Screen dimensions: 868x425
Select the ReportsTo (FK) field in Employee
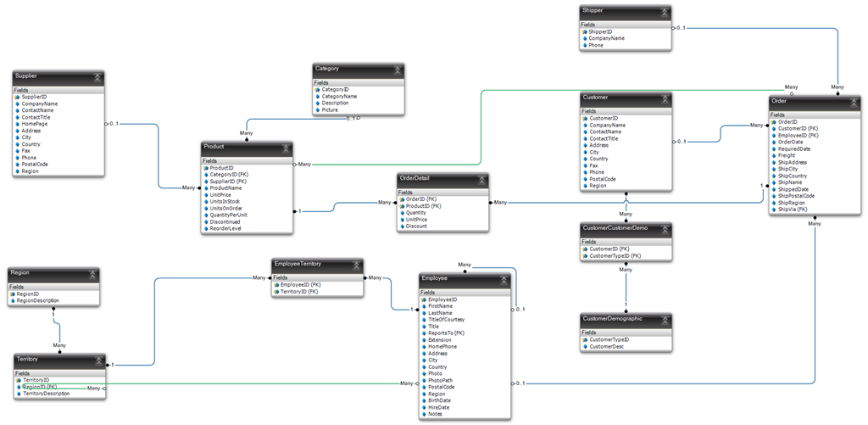(448, 333)
